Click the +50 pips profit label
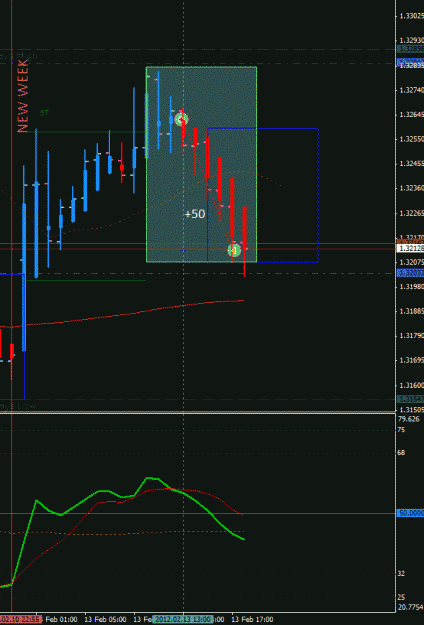424x625 pixels. pos(195,214)
